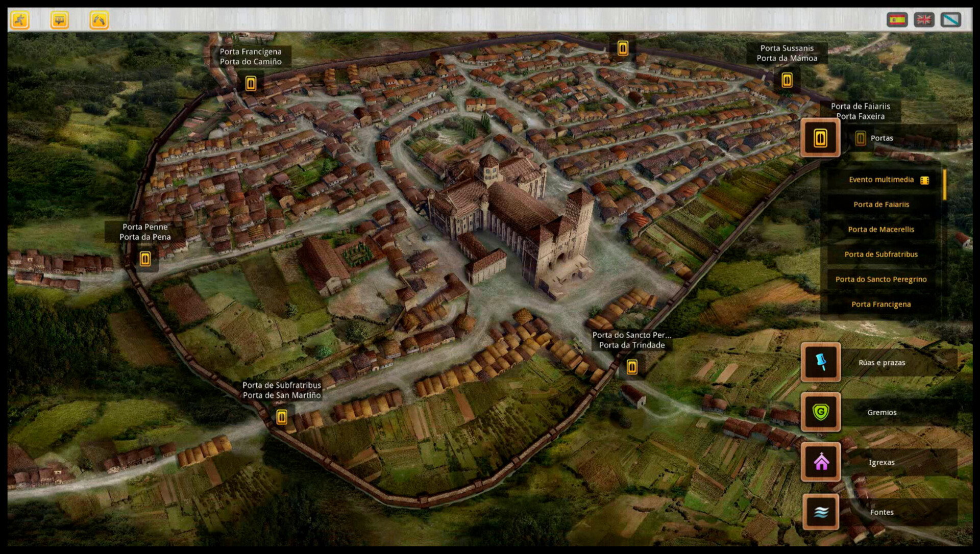Switch language to English flag
The height and width of the screenshot is (554, 980).
coord(924,20)
